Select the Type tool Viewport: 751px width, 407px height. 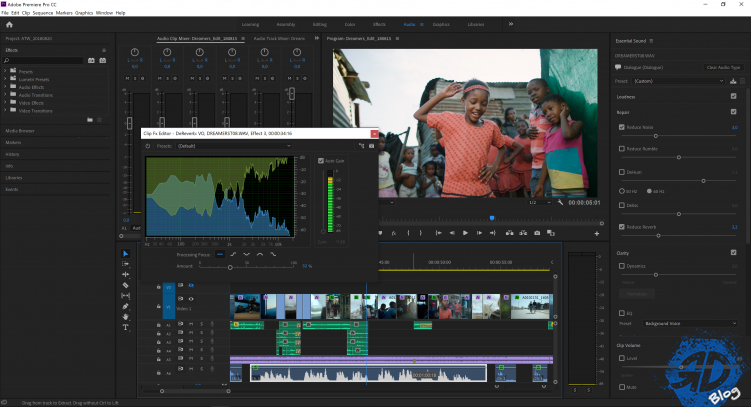point(126,327)
